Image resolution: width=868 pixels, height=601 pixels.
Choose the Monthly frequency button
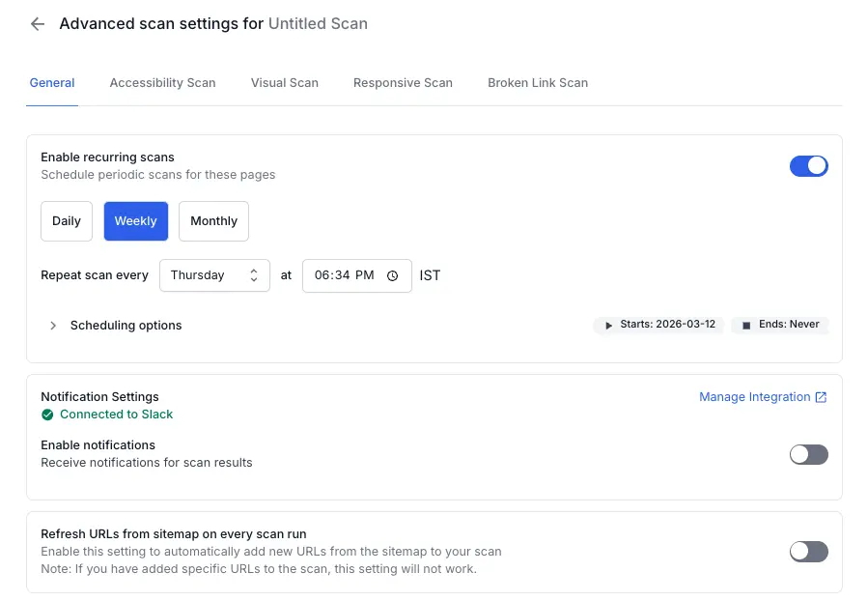pos(213,221)
